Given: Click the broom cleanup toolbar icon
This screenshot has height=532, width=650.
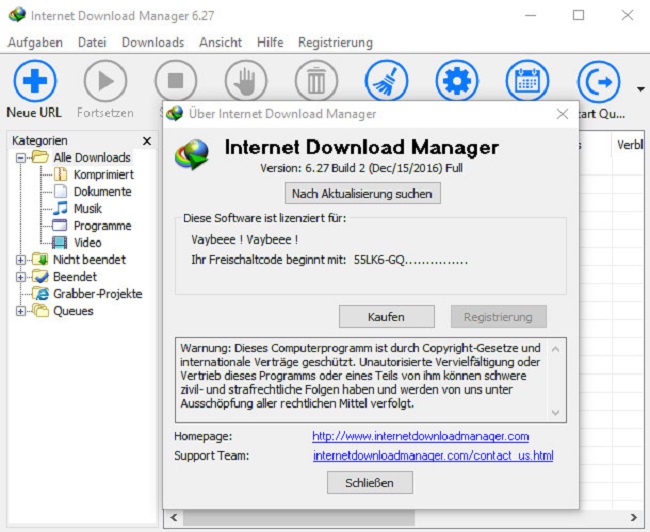Looking at the screenshot, I should tap(386, 81).
